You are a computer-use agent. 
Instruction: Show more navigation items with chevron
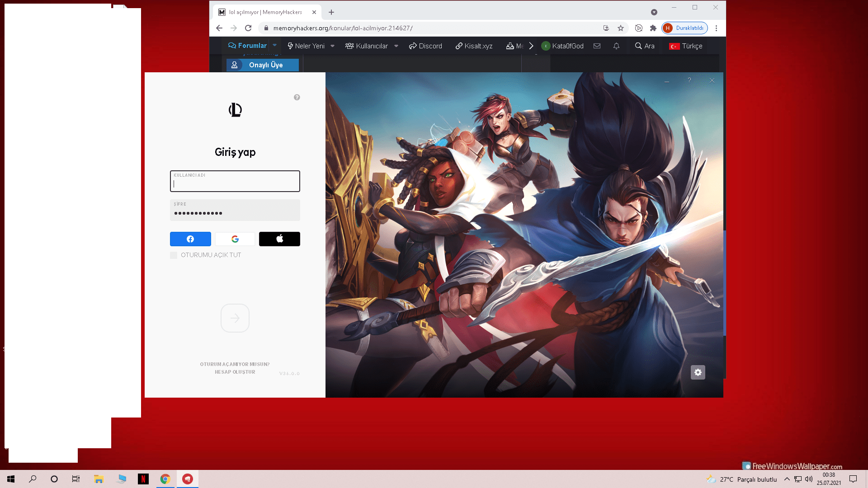click(x=531, y=46)
